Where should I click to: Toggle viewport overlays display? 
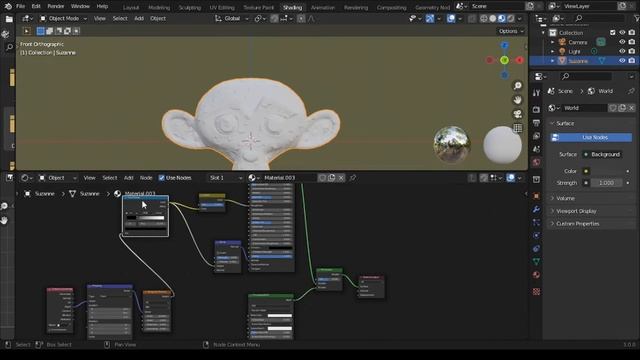click(x=451, y=18)
